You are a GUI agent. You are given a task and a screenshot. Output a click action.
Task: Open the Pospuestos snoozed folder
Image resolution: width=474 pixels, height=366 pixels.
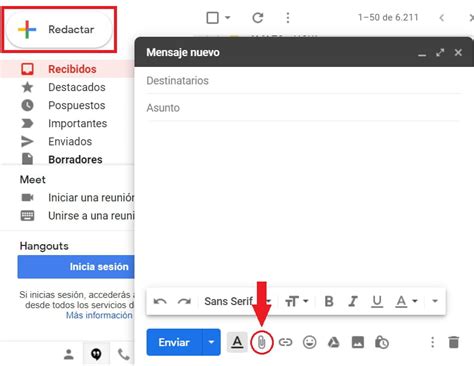[x=77, y=105]
